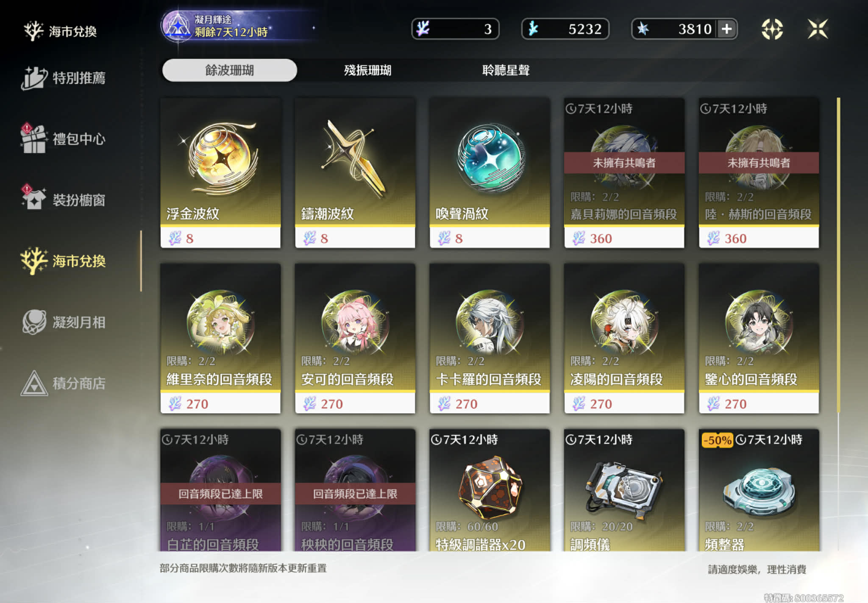Open the 特別推薦 sidebar section
Viewport: 868px width, 603px height.
(64, 78)
